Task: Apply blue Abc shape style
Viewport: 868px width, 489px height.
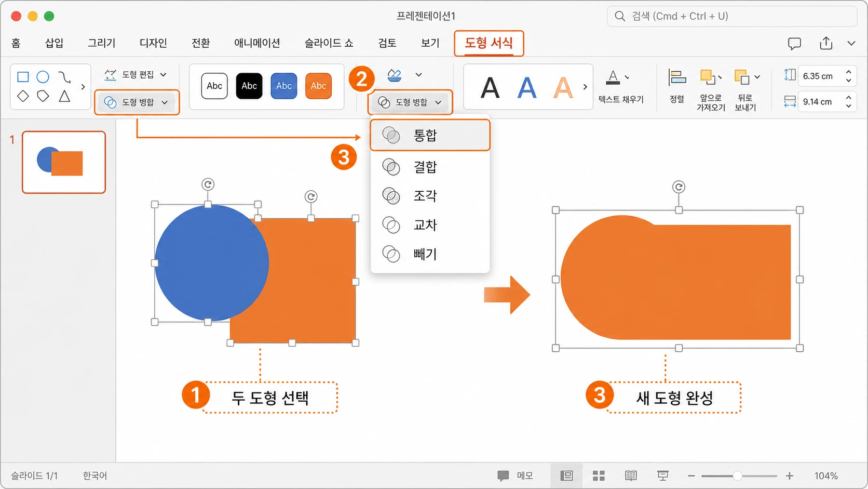Action: pos(284,86)
